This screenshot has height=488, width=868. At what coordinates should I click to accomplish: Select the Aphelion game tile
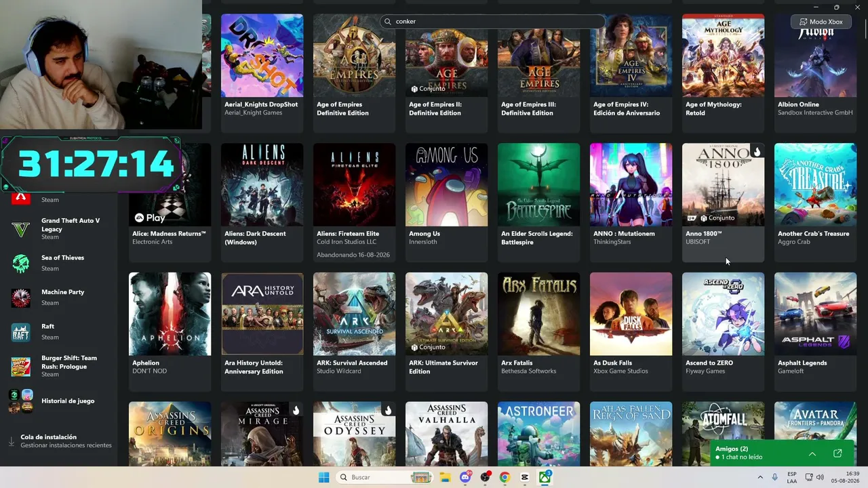[x=170, y=332]
